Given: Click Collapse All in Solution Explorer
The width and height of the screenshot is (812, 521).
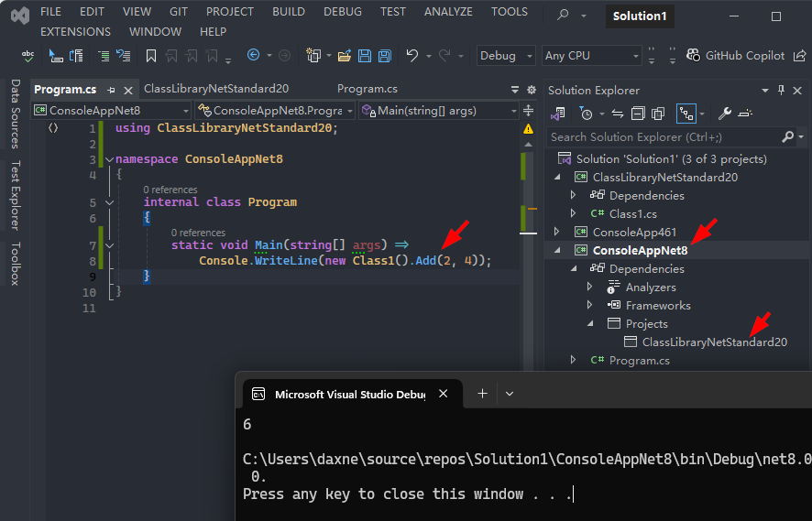Looking at the screenshot, I should (637, 114).
